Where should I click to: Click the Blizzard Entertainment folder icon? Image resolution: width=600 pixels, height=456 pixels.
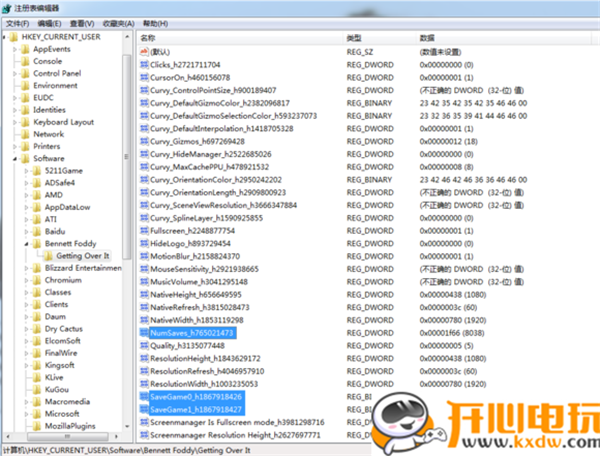pyautogui.click(x=37, y=268)
